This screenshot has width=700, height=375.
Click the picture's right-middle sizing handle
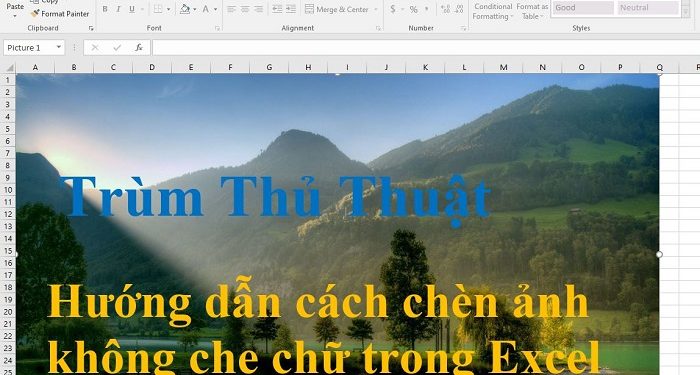click(659, 254)
